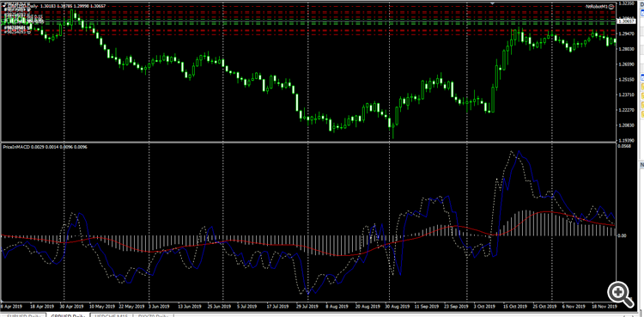The height and width of the screenshot is (317, 644).
Task: Click the first yellow folder icon in right panel
Action: point(641,87)
